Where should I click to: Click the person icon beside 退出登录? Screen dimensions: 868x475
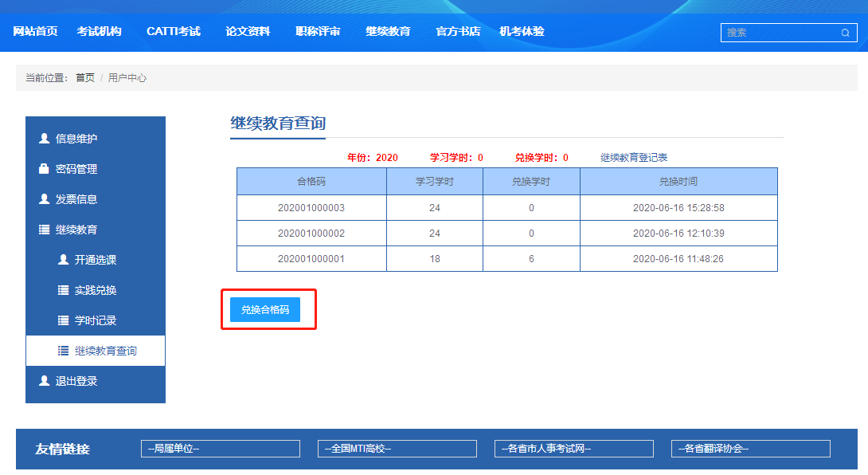[44, 381]
